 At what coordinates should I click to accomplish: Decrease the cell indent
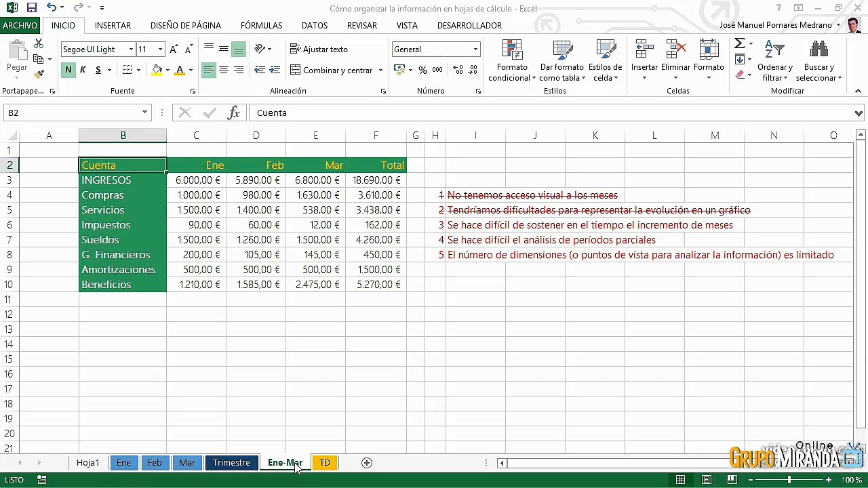coord(260,70)
